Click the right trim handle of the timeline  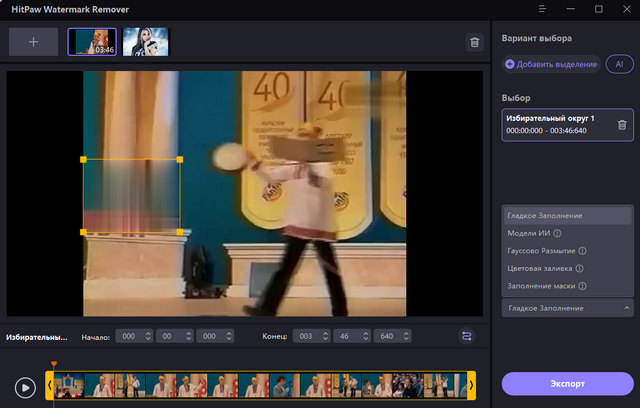click(x=471, y=385)
